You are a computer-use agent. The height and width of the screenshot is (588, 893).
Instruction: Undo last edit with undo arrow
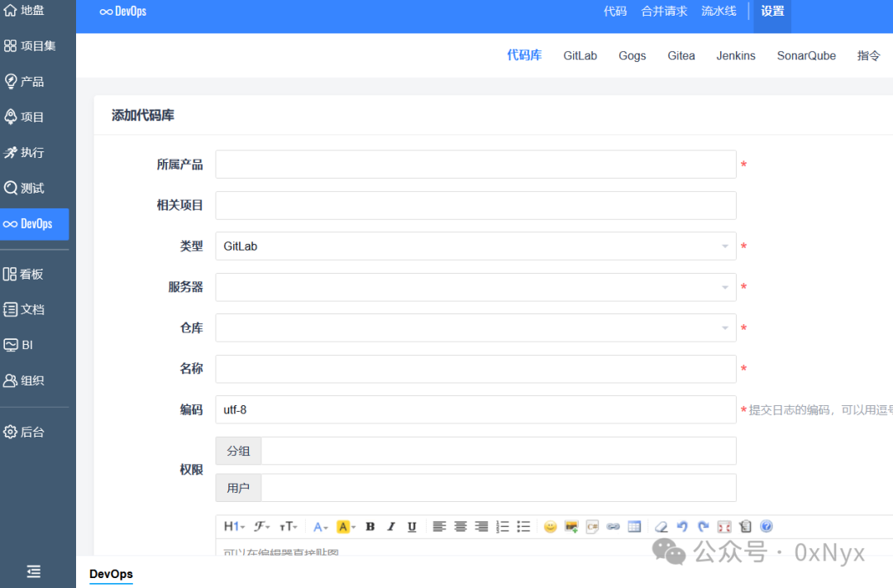point(682,527)
